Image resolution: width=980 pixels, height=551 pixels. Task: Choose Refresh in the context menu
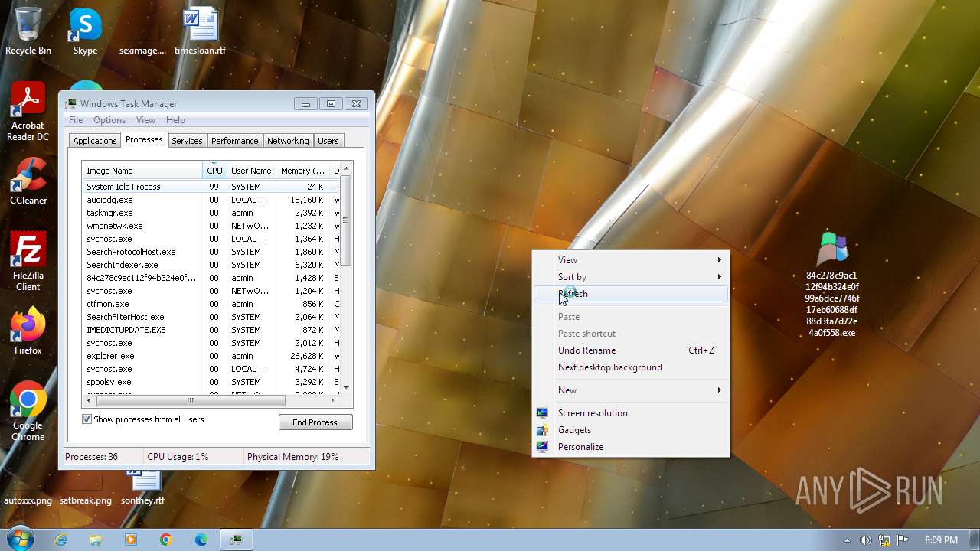point(631,294)
